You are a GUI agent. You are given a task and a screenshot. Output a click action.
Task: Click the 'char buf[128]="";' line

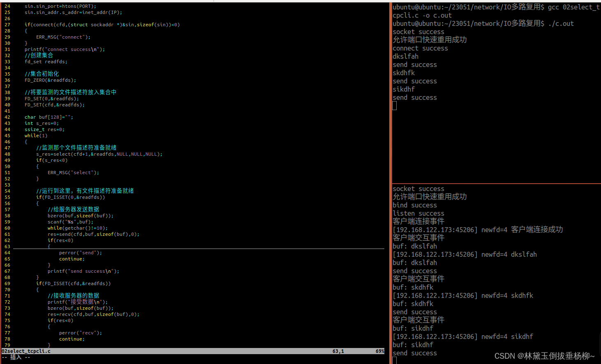pos(49,117)
